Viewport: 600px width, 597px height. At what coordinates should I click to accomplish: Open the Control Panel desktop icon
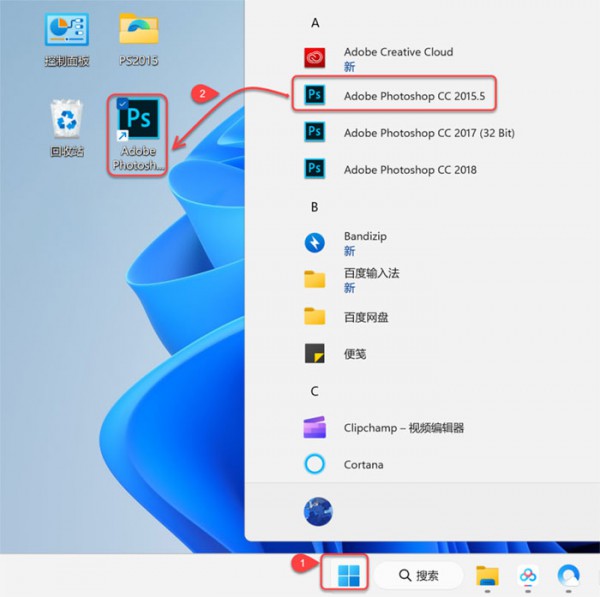coord(67,39)
